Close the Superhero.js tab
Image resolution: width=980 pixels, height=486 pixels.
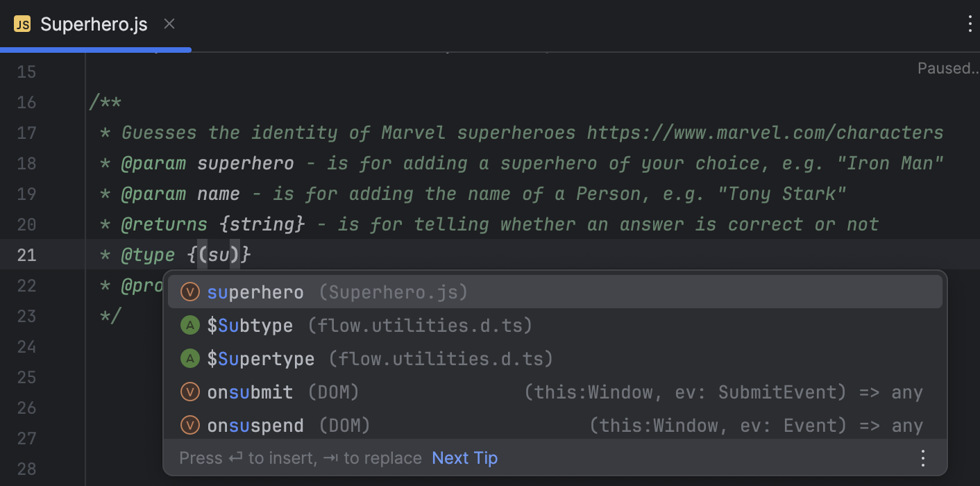pyautogui.click(x=169, y=23)
